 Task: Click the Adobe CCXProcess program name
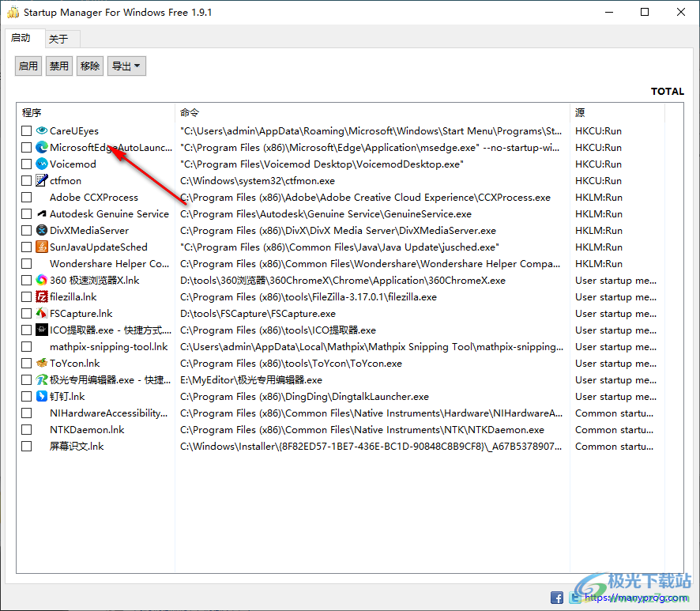[x=94, y=197]
